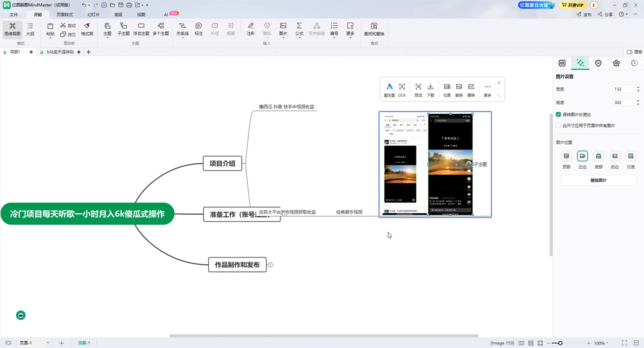Click the zoom slider handle
The image size is (644, 348).
(x=560, y=343)
